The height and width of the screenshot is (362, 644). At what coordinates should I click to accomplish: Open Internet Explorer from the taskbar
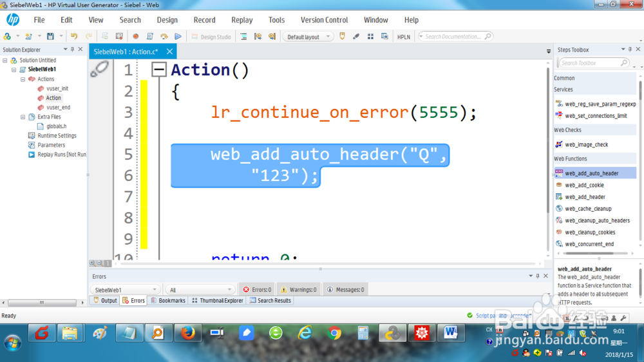coord(305,333)
